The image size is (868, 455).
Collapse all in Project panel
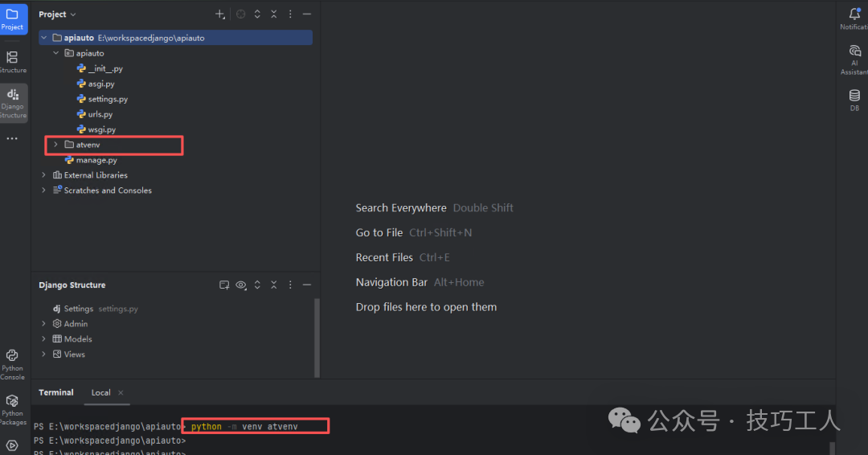click(x=274, y=14)
